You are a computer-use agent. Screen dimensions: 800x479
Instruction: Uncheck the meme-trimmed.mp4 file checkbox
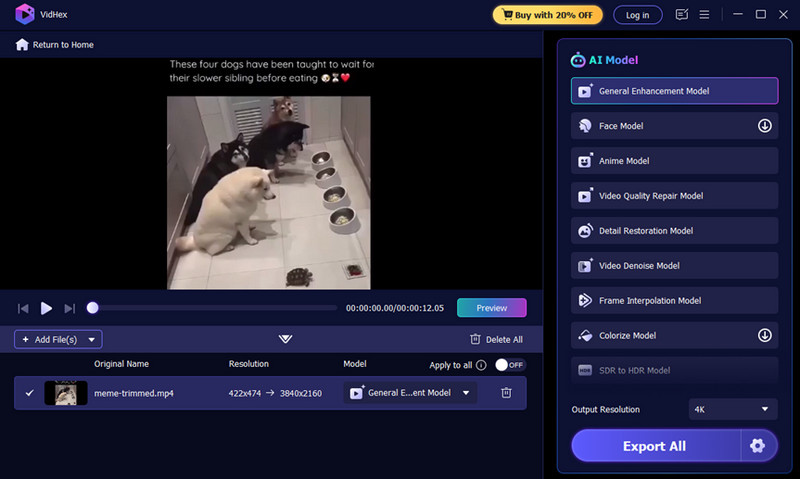[x=29, y=393]
